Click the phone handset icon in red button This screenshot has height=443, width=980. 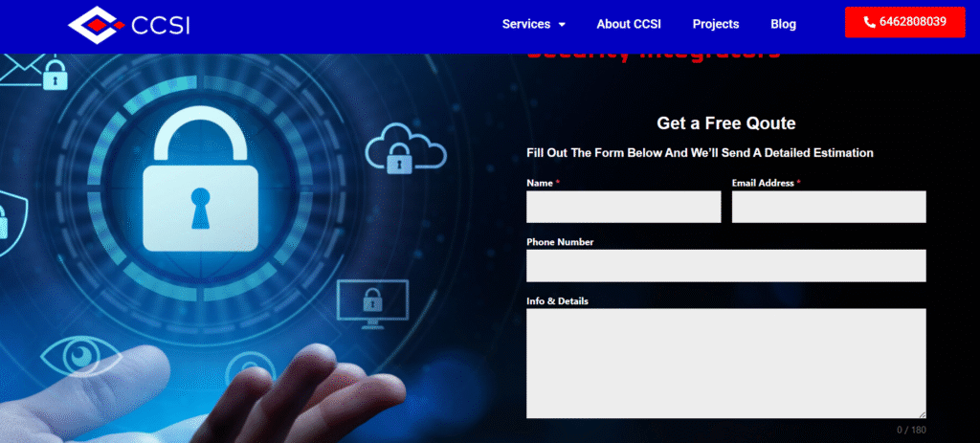870,22
